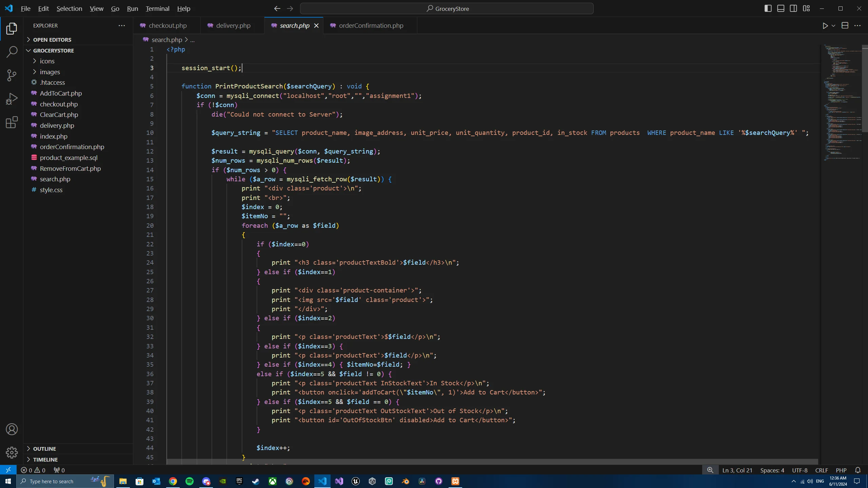Open the Run and Debug view
Viewport: 868px width, 488px height.
pyautogui.click(x=12, y=99)
